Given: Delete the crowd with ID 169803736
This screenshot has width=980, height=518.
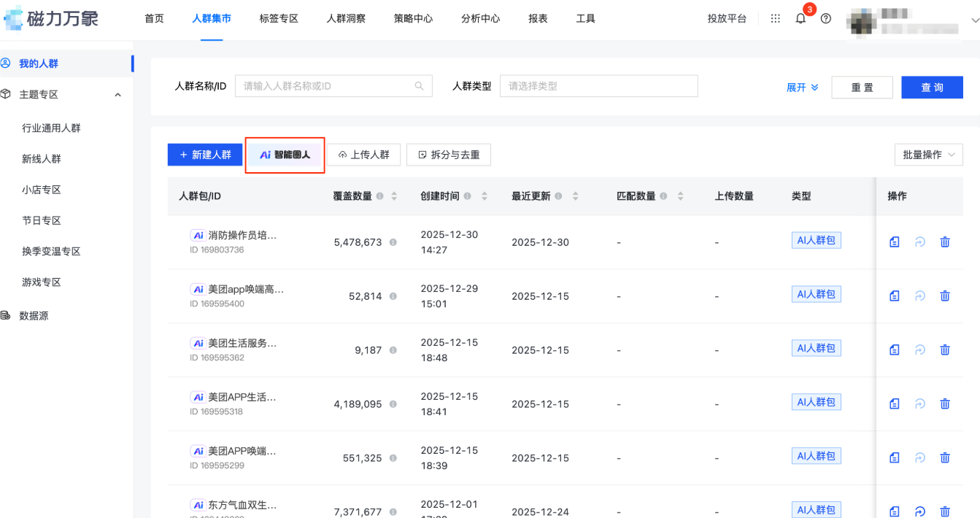Looking at the screenshot, I should (945, 242).
